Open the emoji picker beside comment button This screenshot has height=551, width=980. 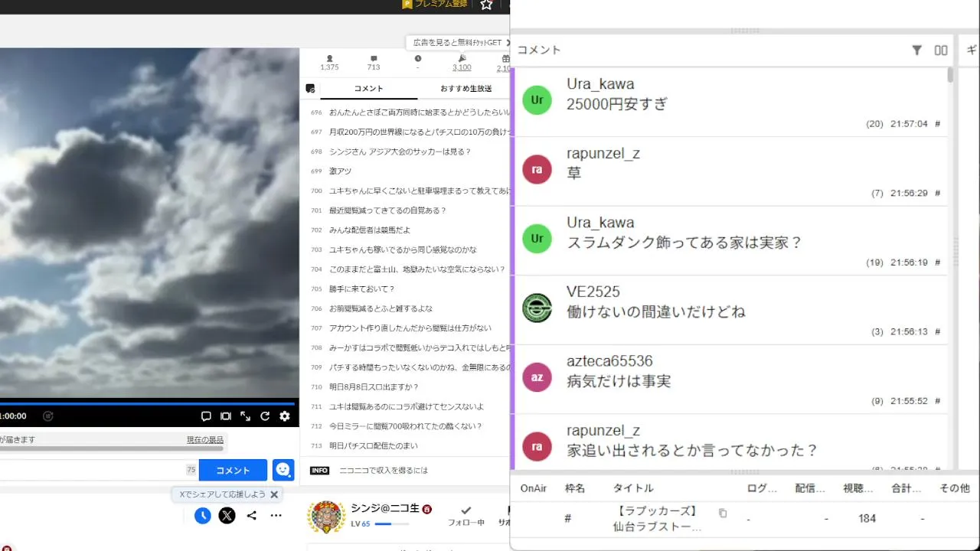tap(283, 470)
